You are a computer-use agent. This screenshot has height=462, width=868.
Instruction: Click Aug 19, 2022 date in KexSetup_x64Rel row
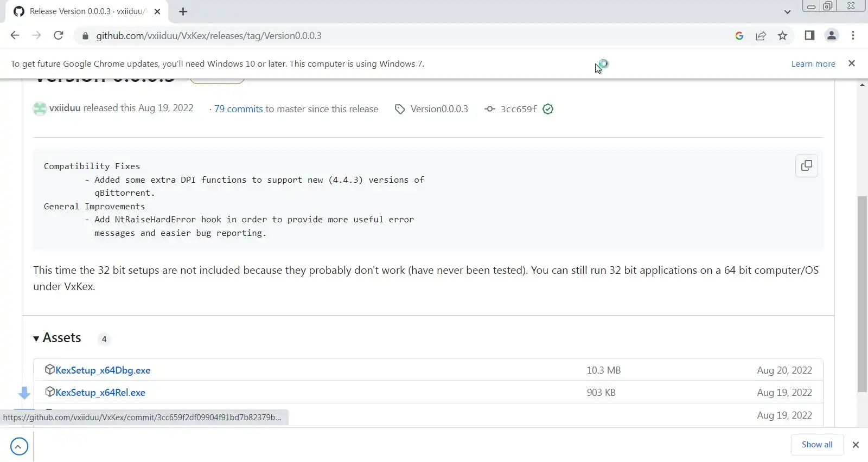[x=784, y=393]
